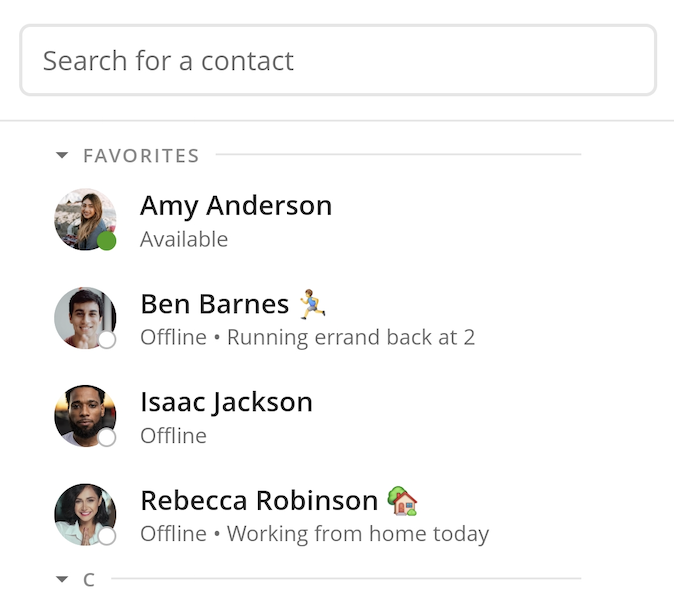Click Isaac Jackson's offline status indicator

(107, 437)
